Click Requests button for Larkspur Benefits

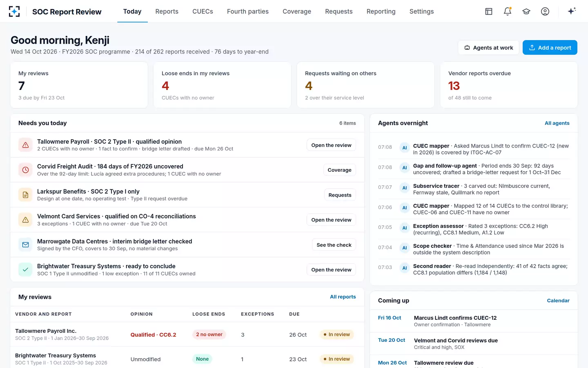(x=340, y=195)
